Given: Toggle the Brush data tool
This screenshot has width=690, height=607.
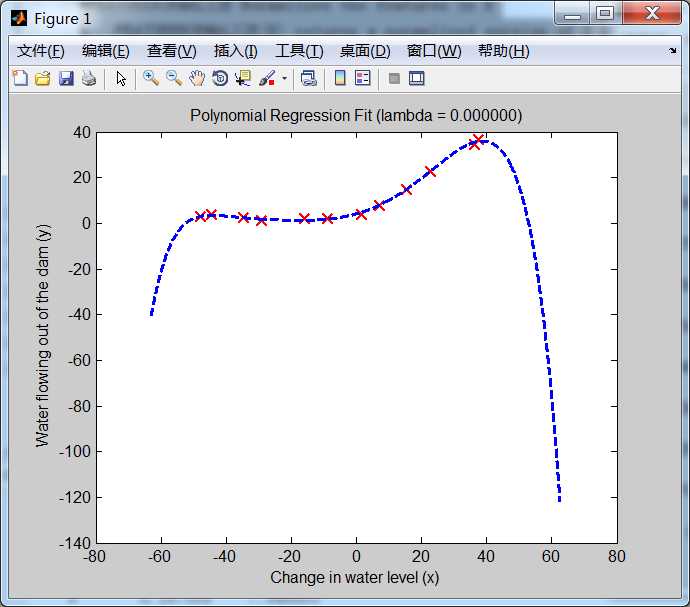Looking at the screenshot, I should [x=267, y=78].
